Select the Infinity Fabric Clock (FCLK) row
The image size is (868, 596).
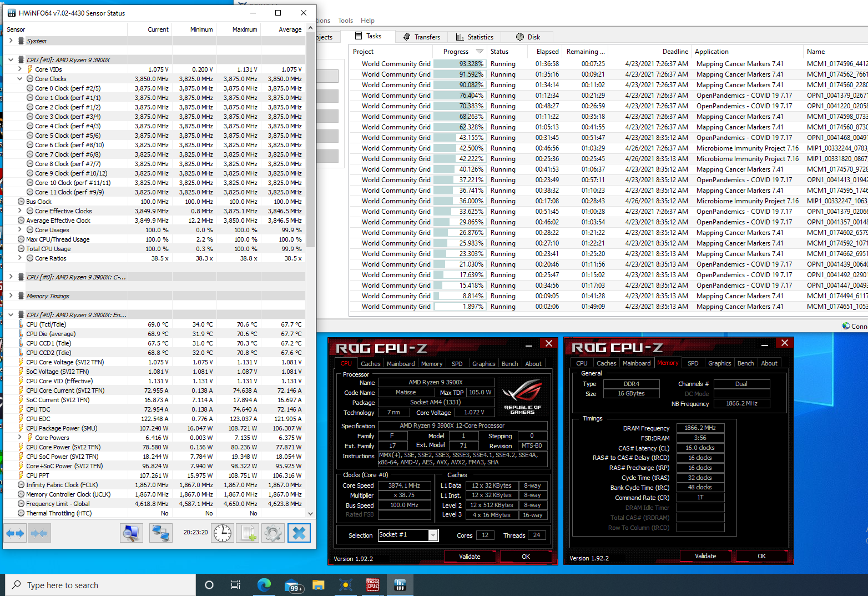(154, 485)
